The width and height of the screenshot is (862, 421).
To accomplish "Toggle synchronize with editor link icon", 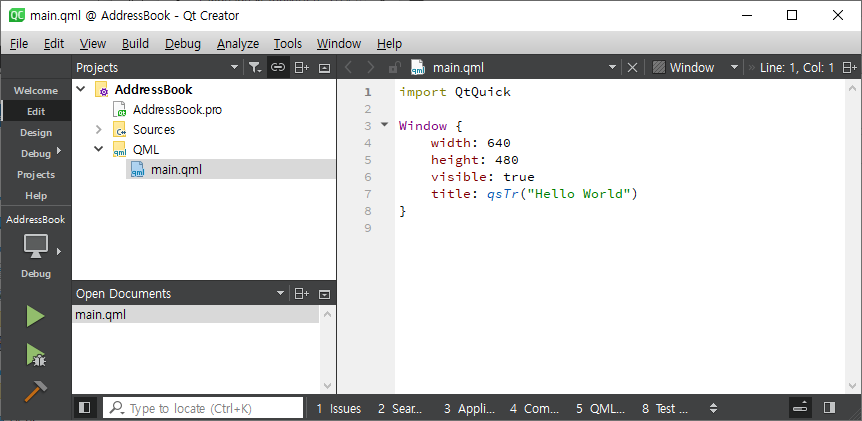I will click(x=278, y=68).
